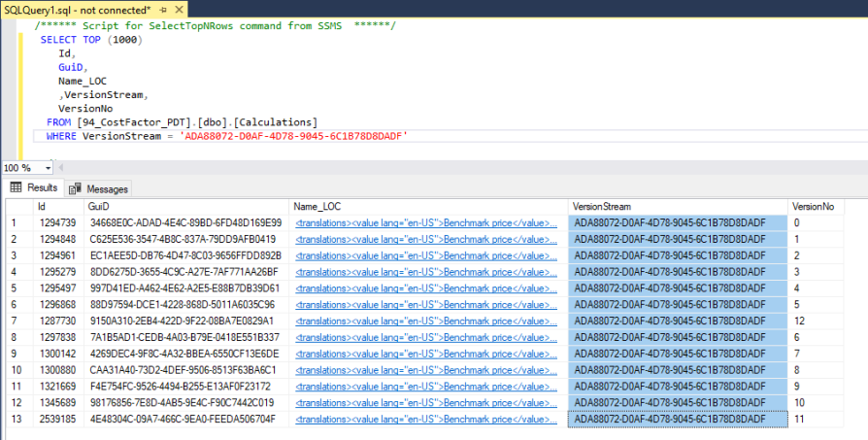The width and height of the screenshot is (868, 440).
Task: Open Name_LOC link in row 8
Action: click(x=426, y=337)
